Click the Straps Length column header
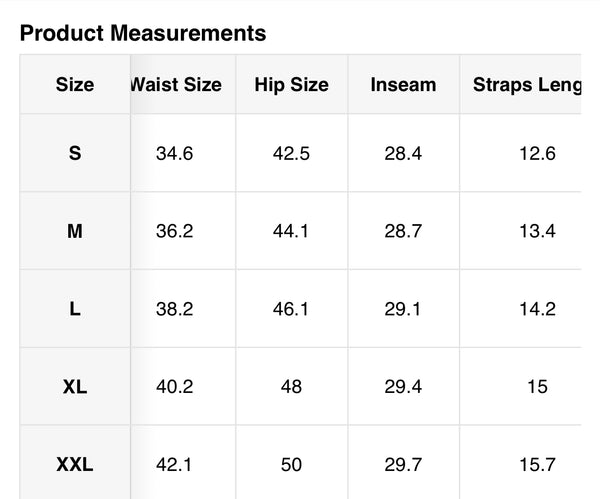Viewport: 600px width, 499px height. pyautogui.click(x=526, y=85)
